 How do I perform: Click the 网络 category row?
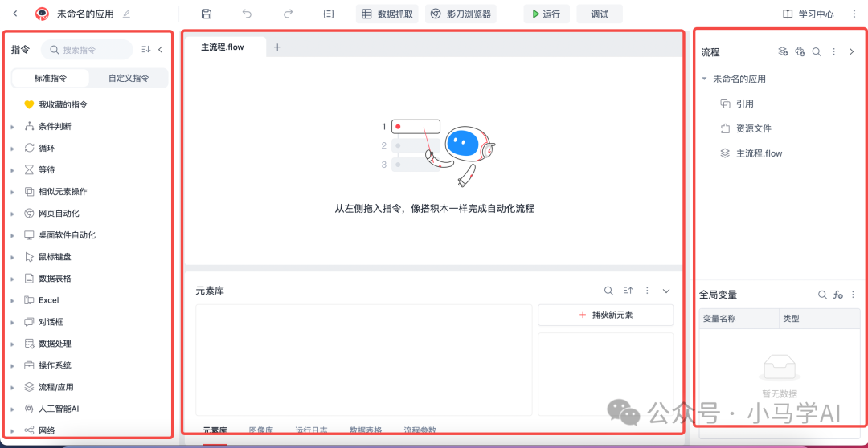tap(88, 430)
